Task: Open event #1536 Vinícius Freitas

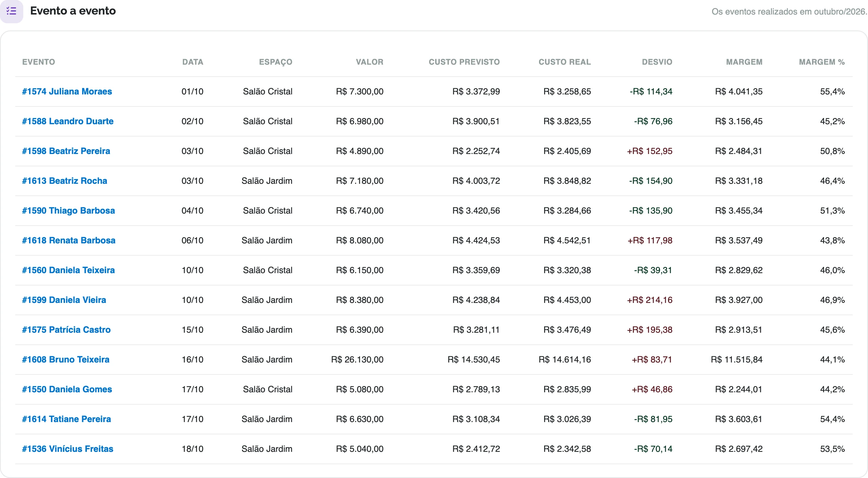Action: (x=68, y=449)
